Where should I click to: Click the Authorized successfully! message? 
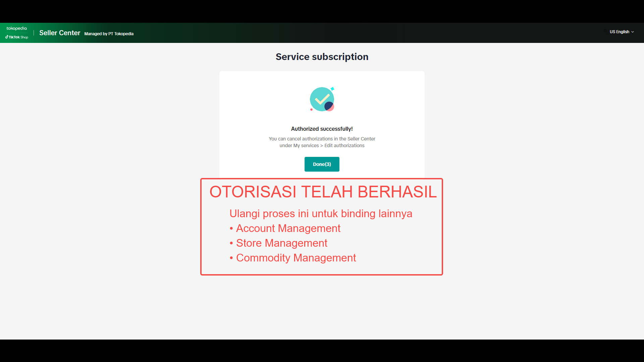(x=322, y=129)
